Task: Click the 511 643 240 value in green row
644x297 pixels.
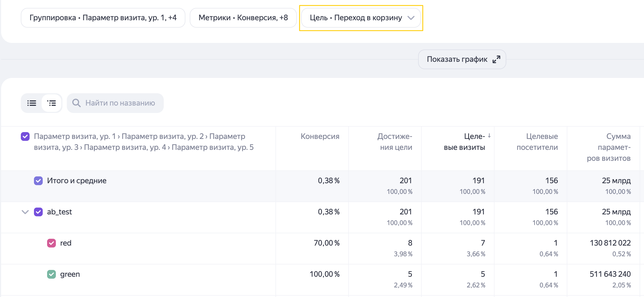Action: pyautogui.click(x=610, y=274)
